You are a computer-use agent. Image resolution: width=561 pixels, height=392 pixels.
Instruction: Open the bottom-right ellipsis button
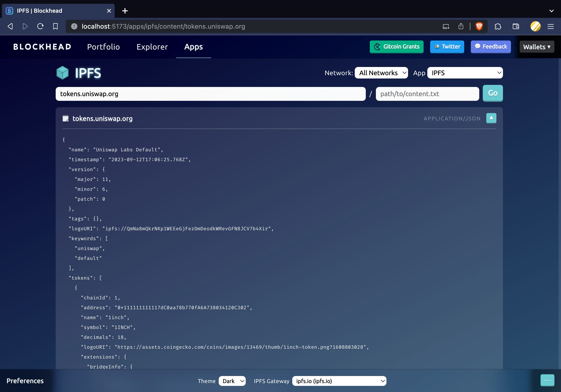[547, 380]
